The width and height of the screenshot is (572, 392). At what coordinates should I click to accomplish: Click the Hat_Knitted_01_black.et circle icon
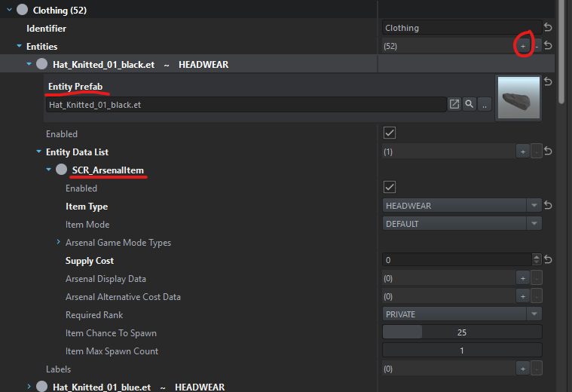click(42, 64)
